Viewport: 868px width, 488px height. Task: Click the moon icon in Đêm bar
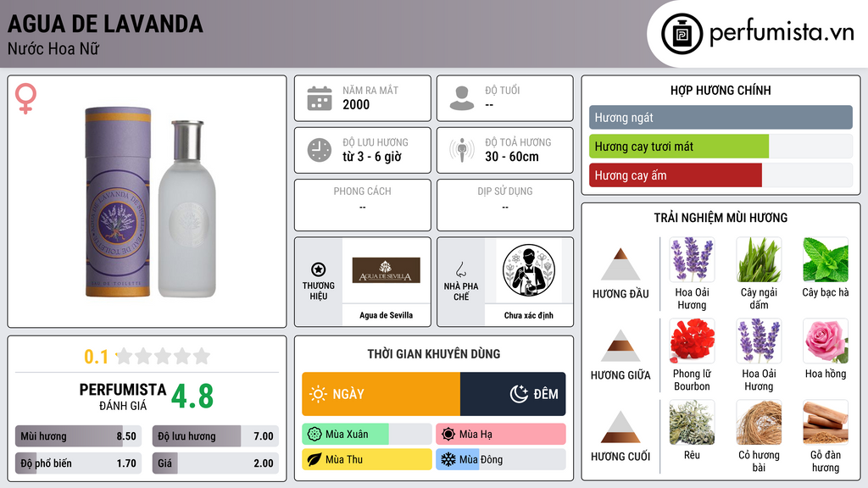coord(519,394)
